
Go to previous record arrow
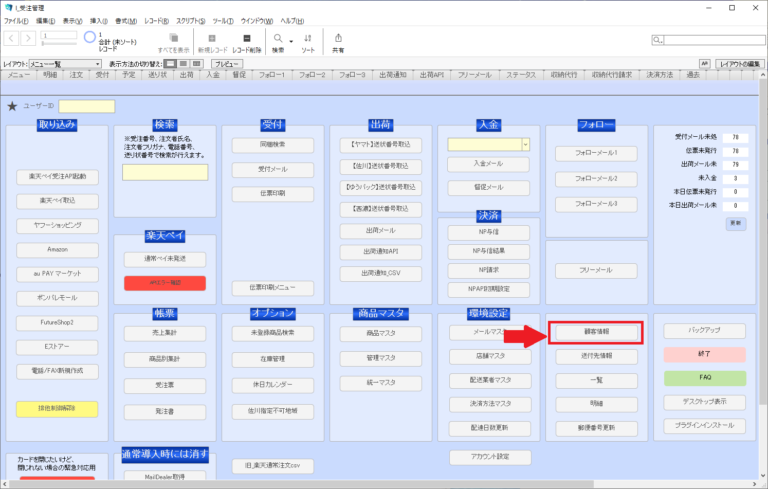click(x=11, y=38)
